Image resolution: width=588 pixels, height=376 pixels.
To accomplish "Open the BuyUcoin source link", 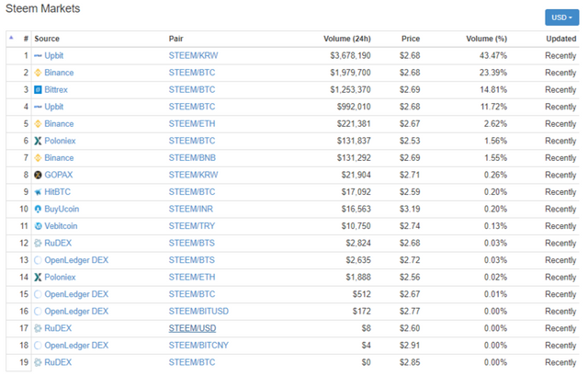I will pos(62,209).
